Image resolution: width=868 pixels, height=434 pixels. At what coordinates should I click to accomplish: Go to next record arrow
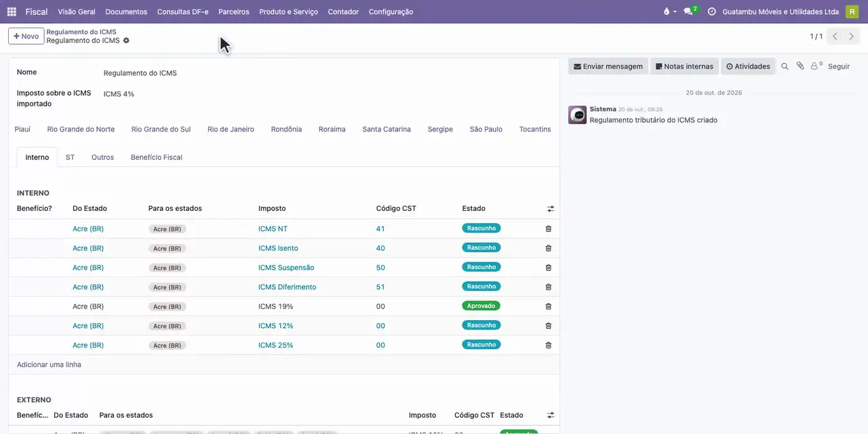[852, 37]
